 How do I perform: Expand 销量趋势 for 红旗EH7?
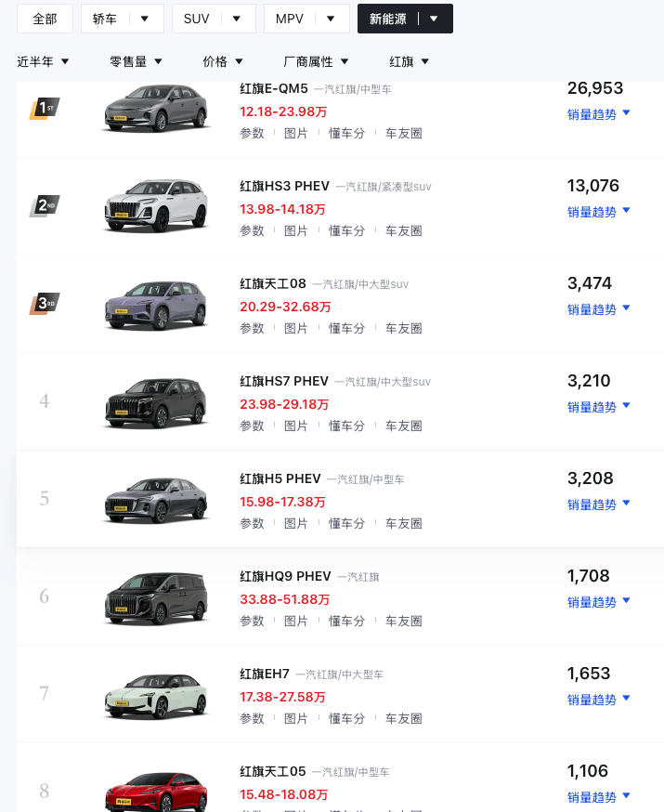599,700
